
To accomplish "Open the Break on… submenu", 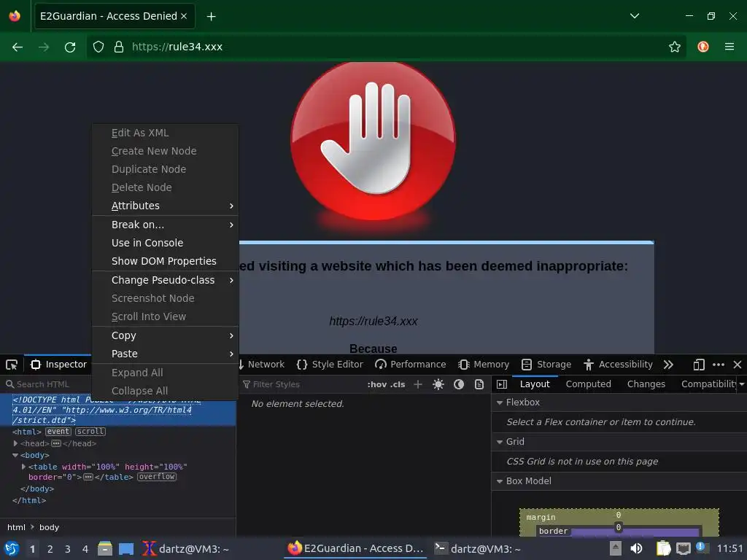I will pyautogui.click(x=166, y=225).
